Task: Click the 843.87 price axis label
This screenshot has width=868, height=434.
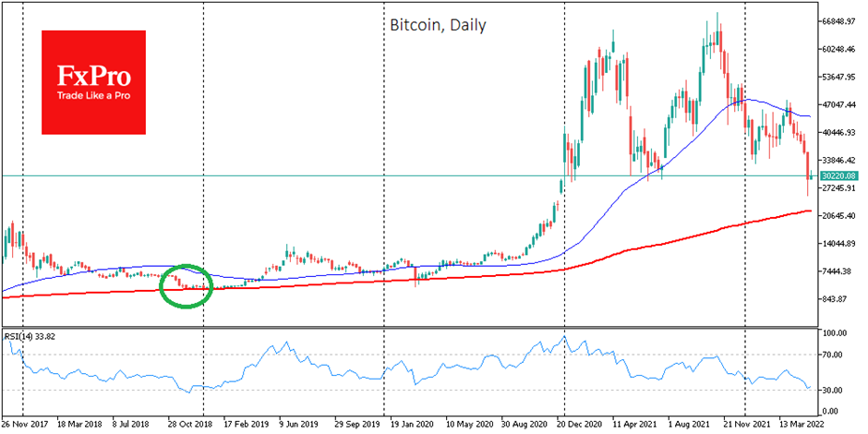Action: [x=838, y=299]
